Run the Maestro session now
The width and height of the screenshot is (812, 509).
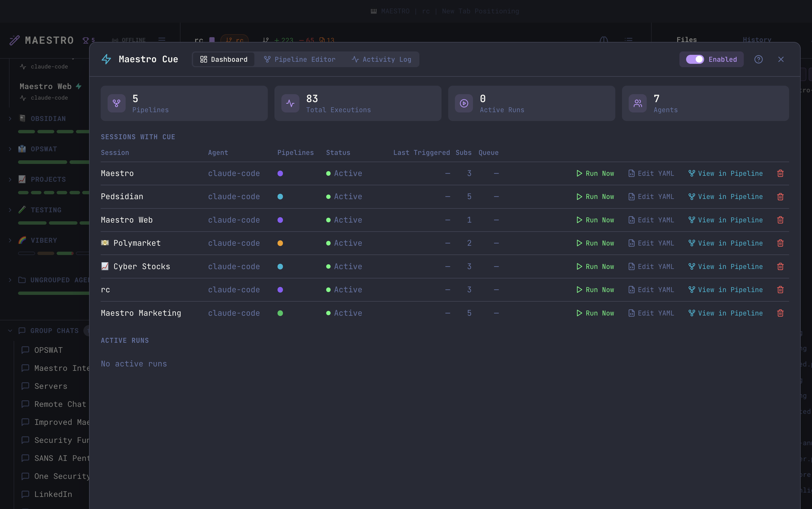click(x=595, y=173)
